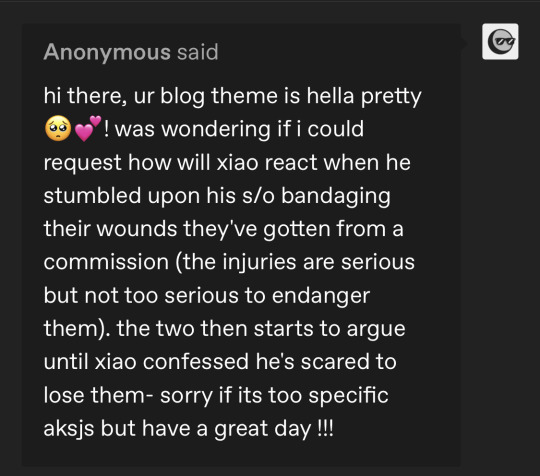Viewport: 540px width, 476px height.
Task: Click the line "their wounds they've gotten from a"
Action: pyautogui.click(x=223, y=229)
